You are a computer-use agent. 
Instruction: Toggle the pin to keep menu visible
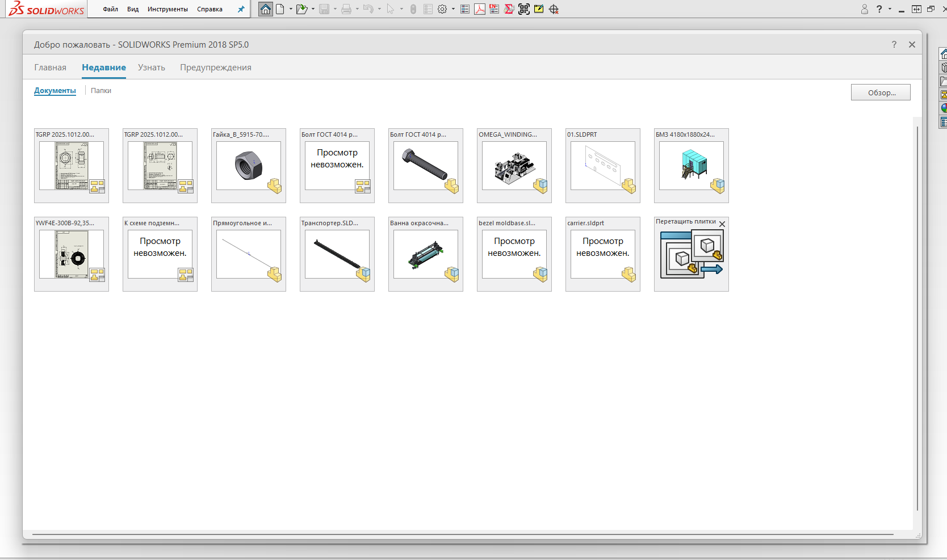click(x=241, y=9)
